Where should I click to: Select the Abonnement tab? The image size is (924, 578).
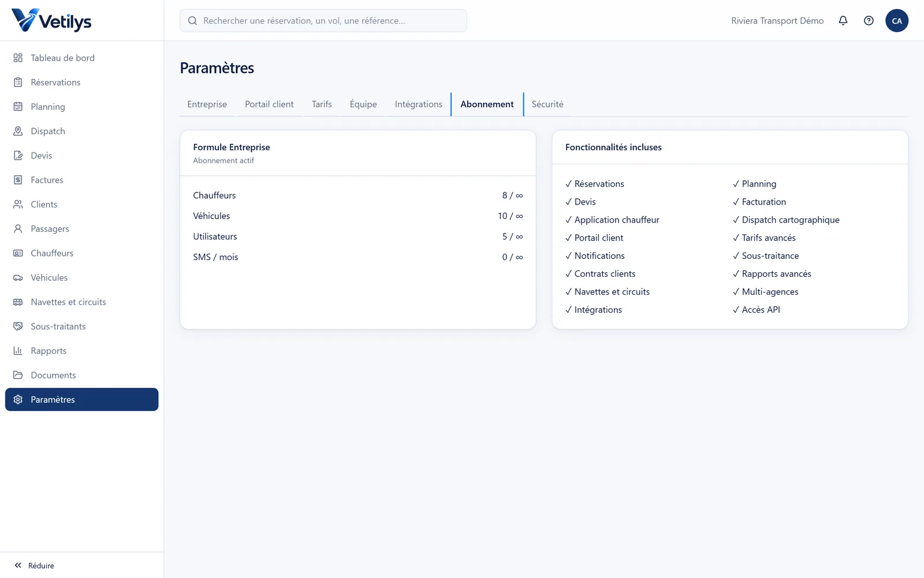[487, 104]
